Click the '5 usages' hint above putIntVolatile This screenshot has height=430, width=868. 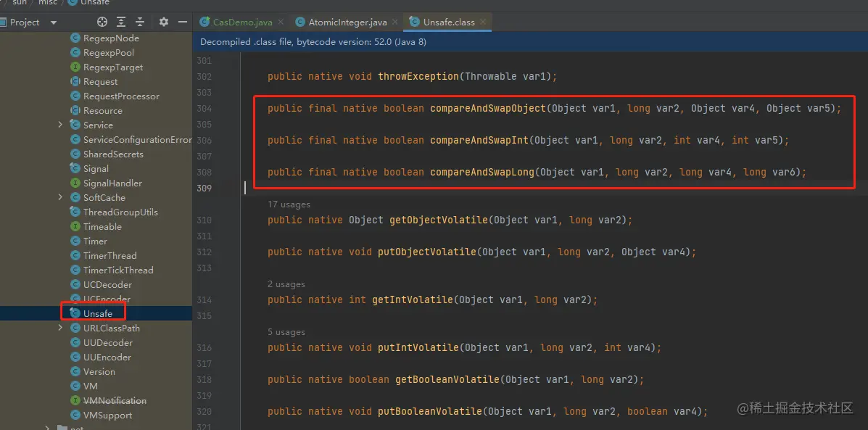(x=286, y=333)
